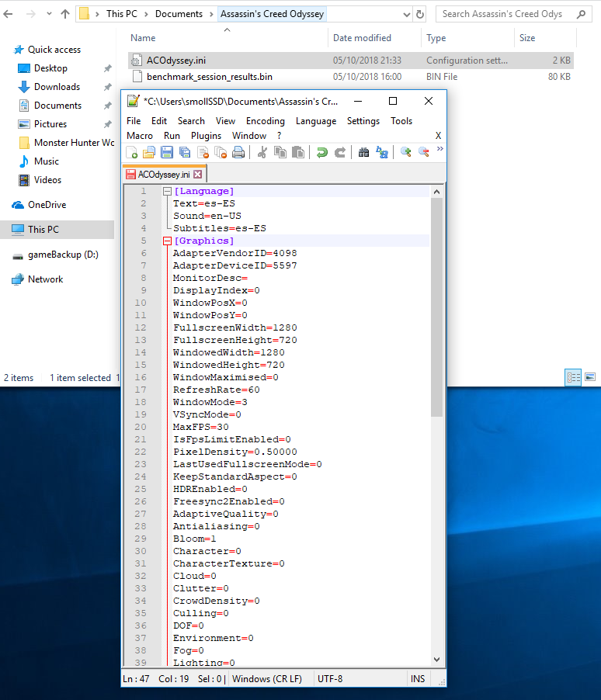Click the editor scrollbar up arrow
Viewport: 601px width, 700px height.
tap(436, 192)
